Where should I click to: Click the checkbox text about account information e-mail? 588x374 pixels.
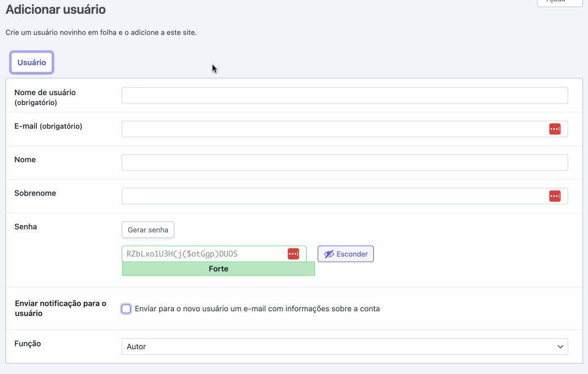pyautogui.click(x=257, y=309)
